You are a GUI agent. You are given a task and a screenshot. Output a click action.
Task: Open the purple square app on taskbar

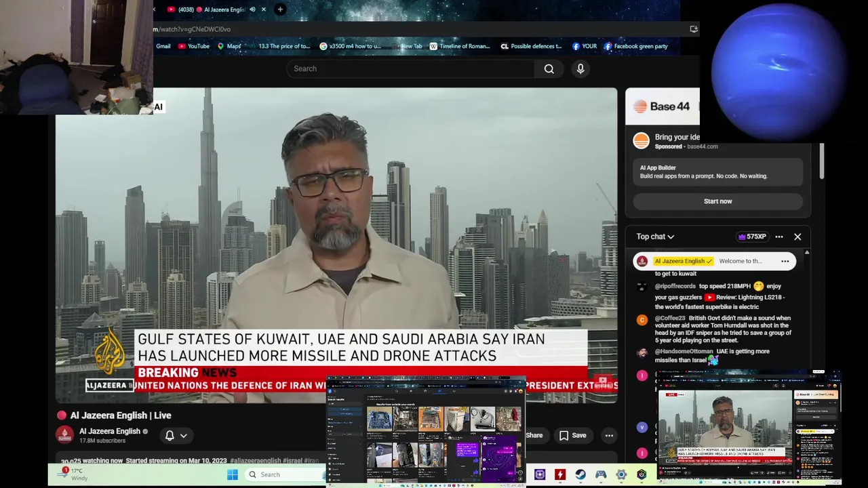[x=540, y=474]
